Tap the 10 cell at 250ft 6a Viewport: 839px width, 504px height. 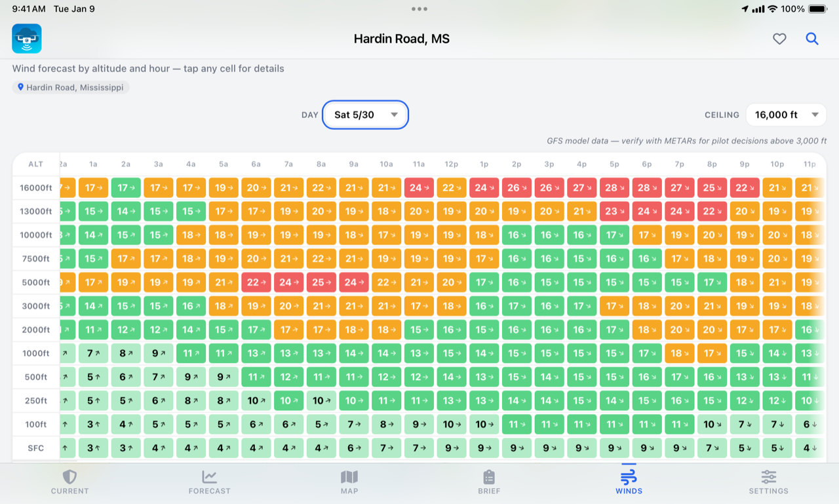click(256, 400)
